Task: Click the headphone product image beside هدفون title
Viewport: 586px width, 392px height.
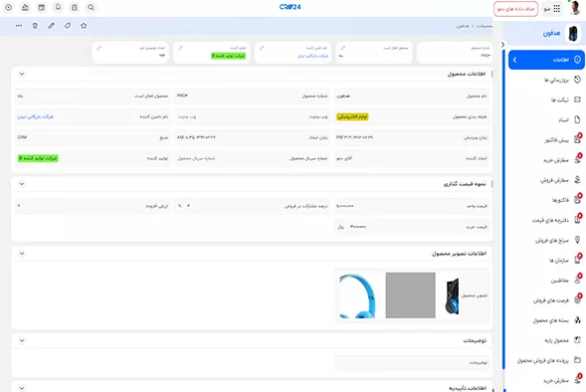Action: (x=573, y=34)
